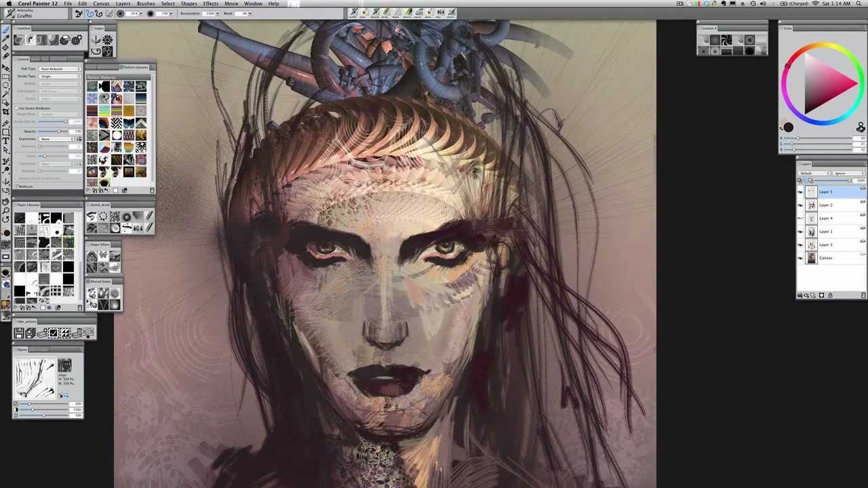Click the paper texture preview thumbnail

[35, 379]
